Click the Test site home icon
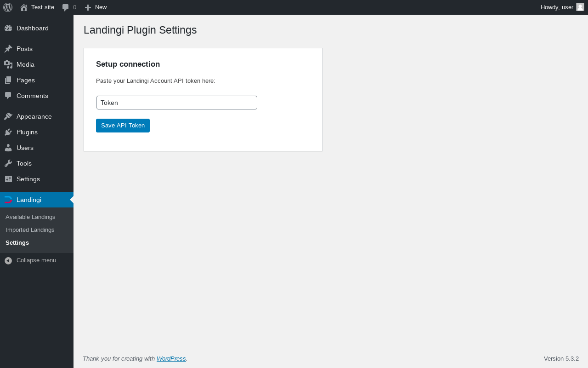The width and height of the screenshot is (588, 368). click(x=24, y=7)
